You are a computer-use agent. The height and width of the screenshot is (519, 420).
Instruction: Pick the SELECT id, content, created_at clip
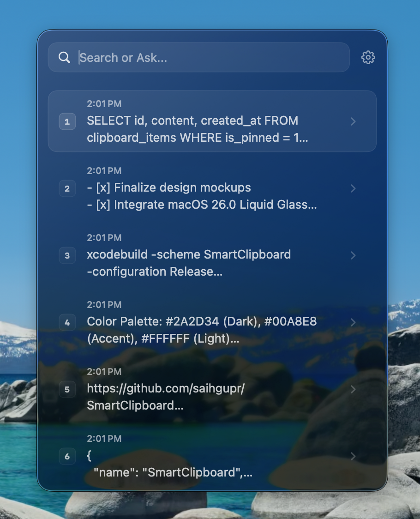pos(212,121)
